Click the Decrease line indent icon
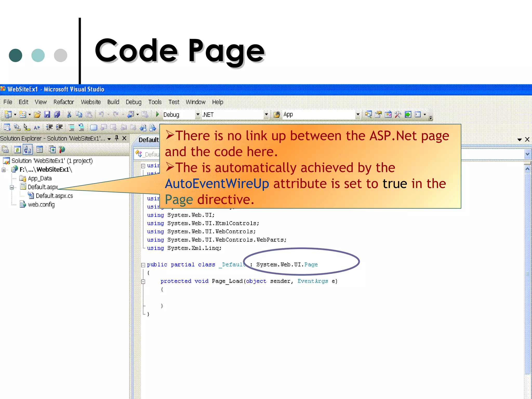The height and width of the screenshot is (399, 532). 49,127
